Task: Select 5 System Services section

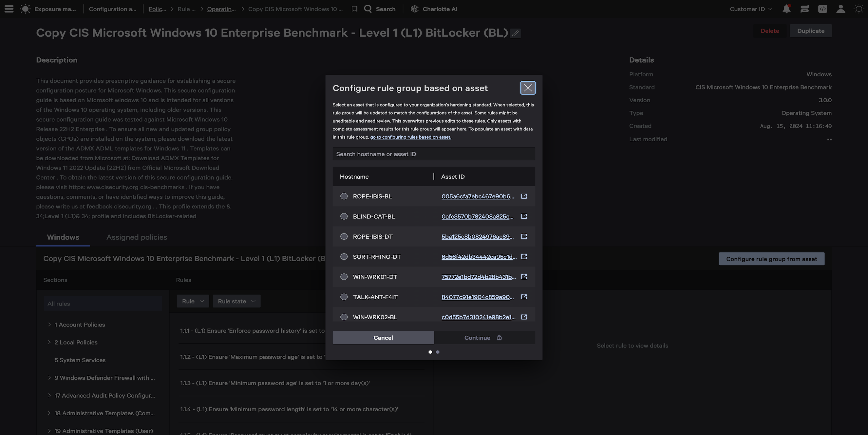Action: (x=80, y=360)
